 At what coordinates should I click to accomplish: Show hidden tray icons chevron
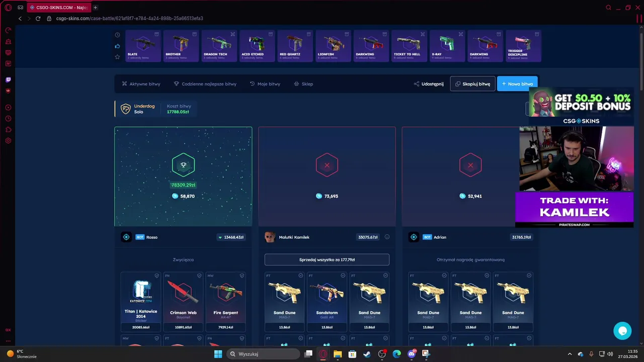570,354
